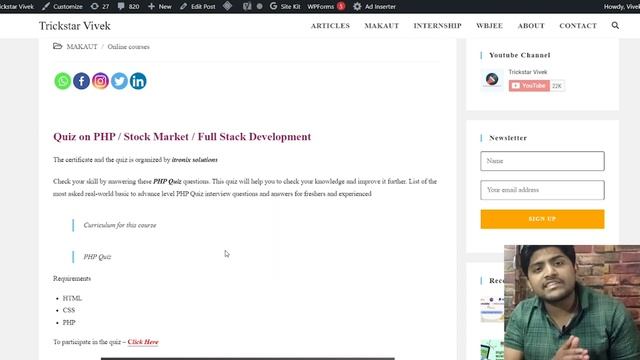The width and height of the screenshot is (640, 360).
Task: Open the WBJEE menu item
Action: (x=489, y=26)
